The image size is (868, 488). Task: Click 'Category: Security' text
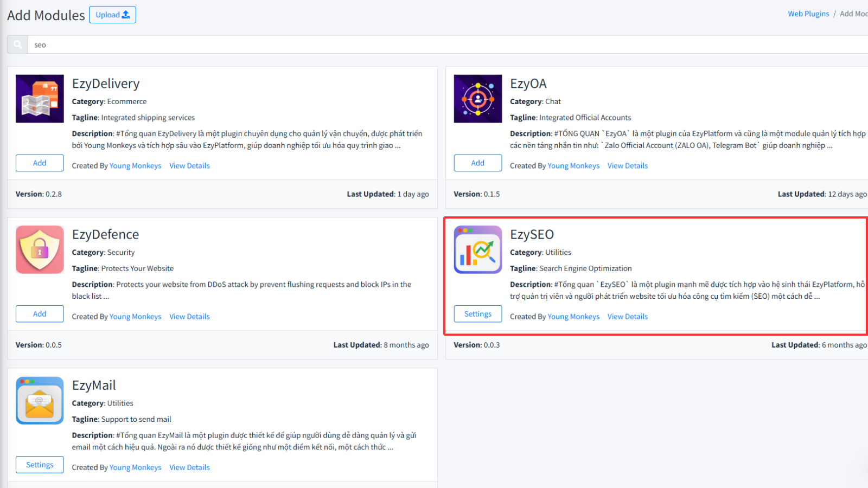(x=103, y=252)
